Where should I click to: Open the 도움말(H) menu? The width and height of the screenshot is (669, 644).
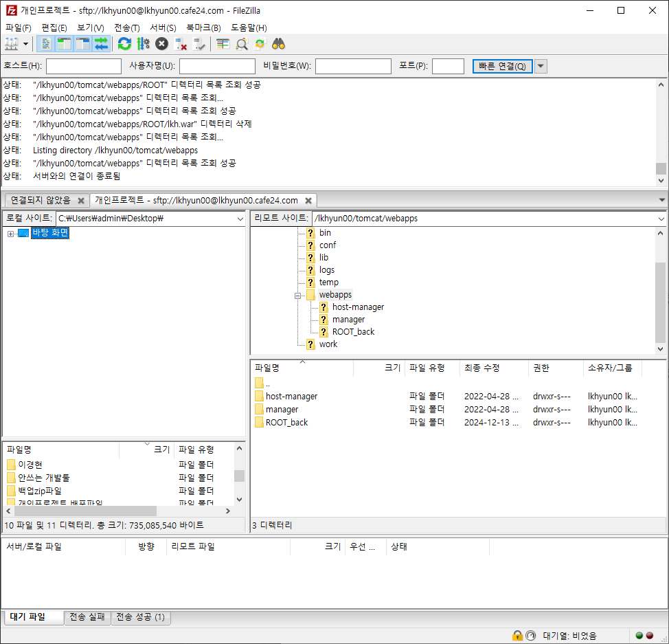tap(249, 27)
